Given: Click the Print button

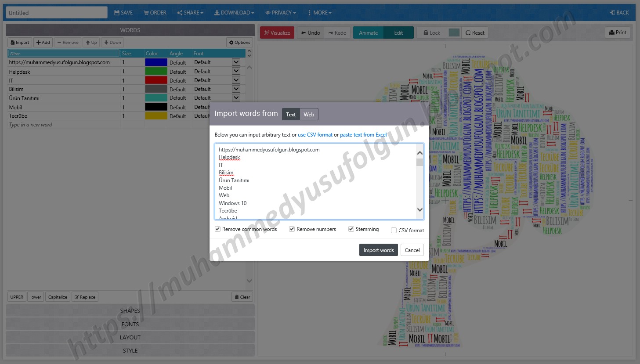Looking at the screenshot, I should click(618, 32).
